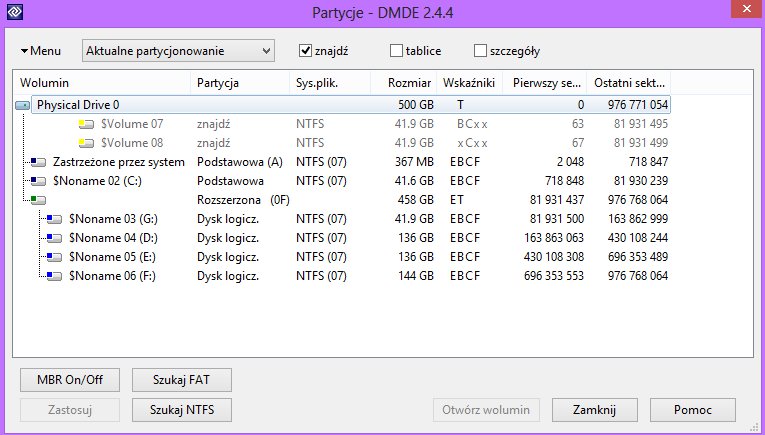Select the $Noname 03 (G:) volume
The width and height of the screenshot is (765, 435).
coord(113,219)
